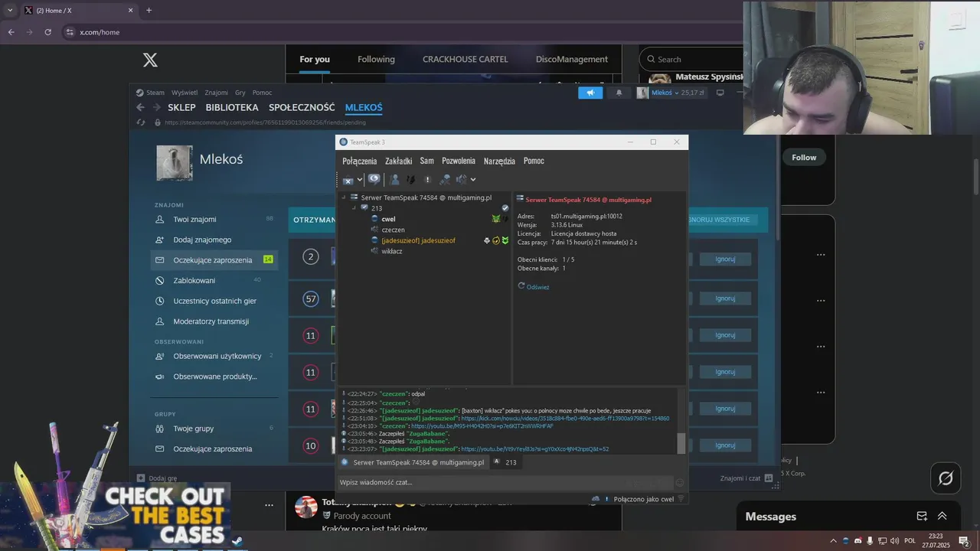Select user jadesuzieof in channel tree

pos(418,240)
